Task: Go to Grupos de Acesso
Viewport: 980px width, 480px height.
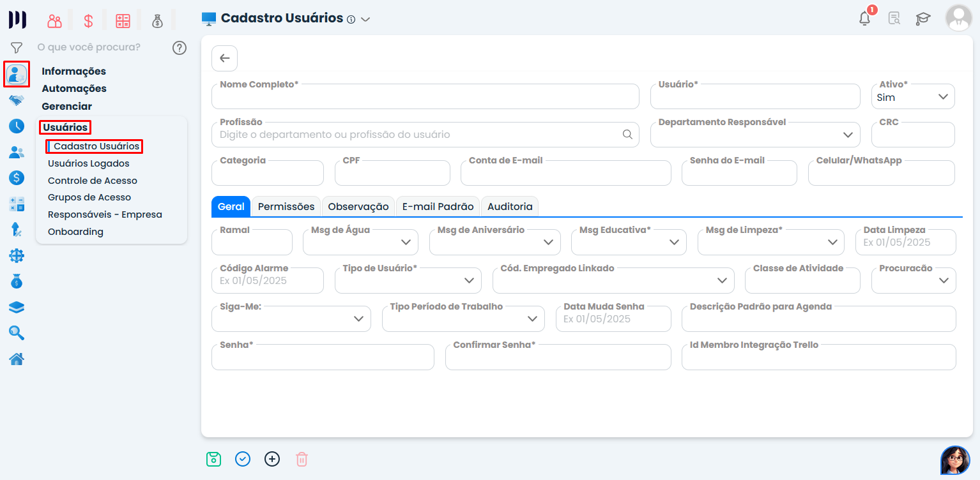Action: click(89, 197)
